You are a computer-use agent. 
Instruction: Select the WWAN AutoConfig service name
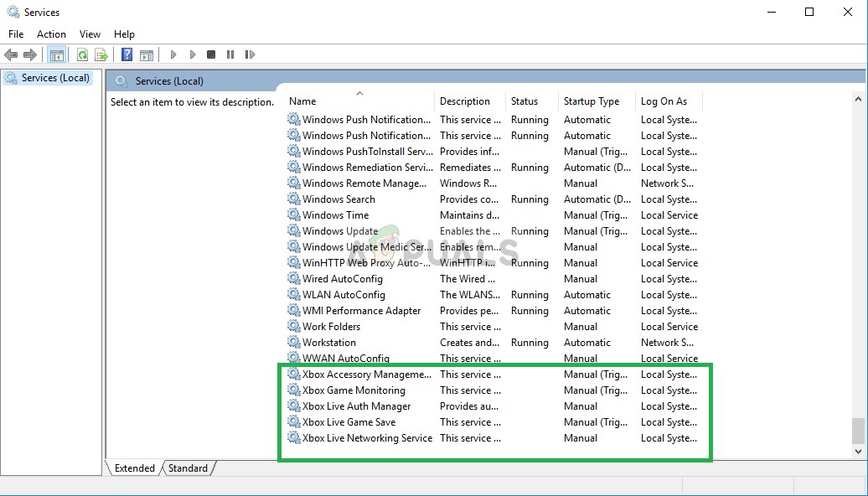(346, 359)
